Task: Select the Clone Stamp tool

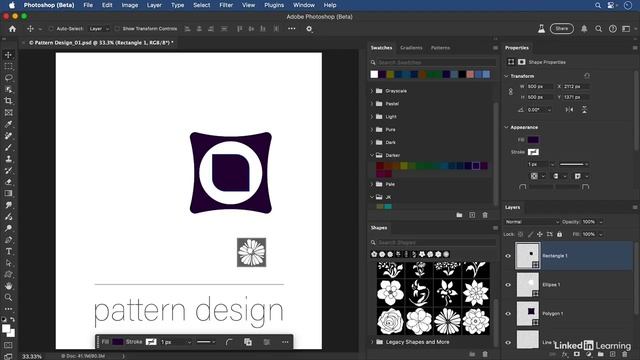Action: pyautogui.click(x=9, y=159)
